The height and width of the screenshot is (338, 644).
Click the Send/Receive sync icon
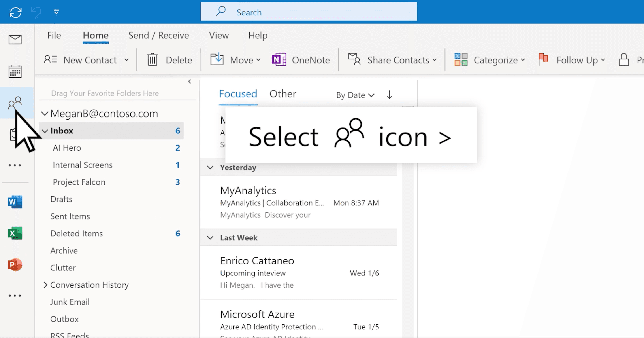(x=15, y=12)
